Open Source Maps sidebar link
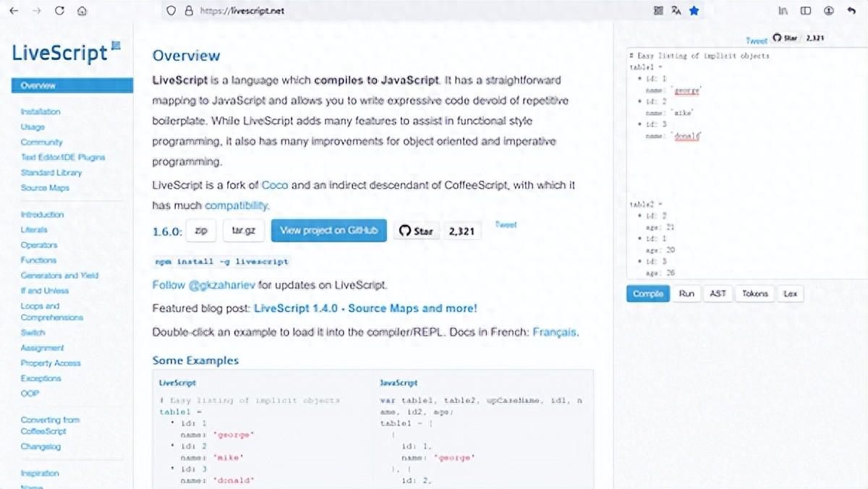The width and height of the screenshot is (868, 489). (x=45, y=187)
